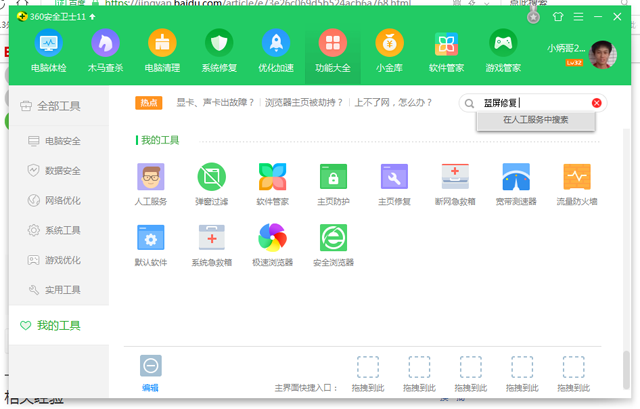Screen dimensions: 640x409
Task: Select 数据安全 category
Action: click(x=59, y=171)
